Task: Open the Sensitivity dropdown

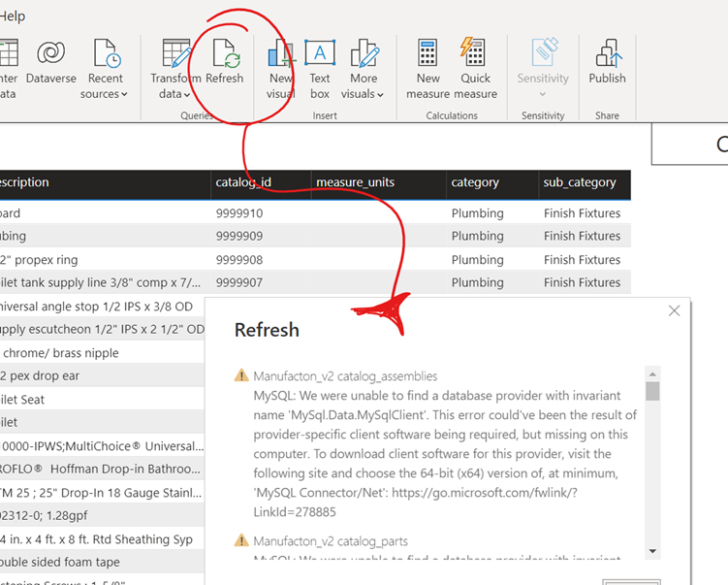Action: point(543,68)
